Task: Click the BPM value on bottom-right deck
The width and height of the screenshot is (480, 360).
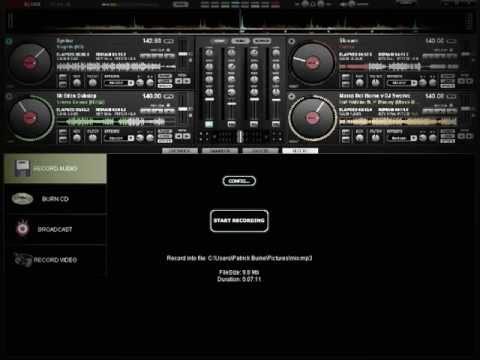Action: tap(435, 96)
